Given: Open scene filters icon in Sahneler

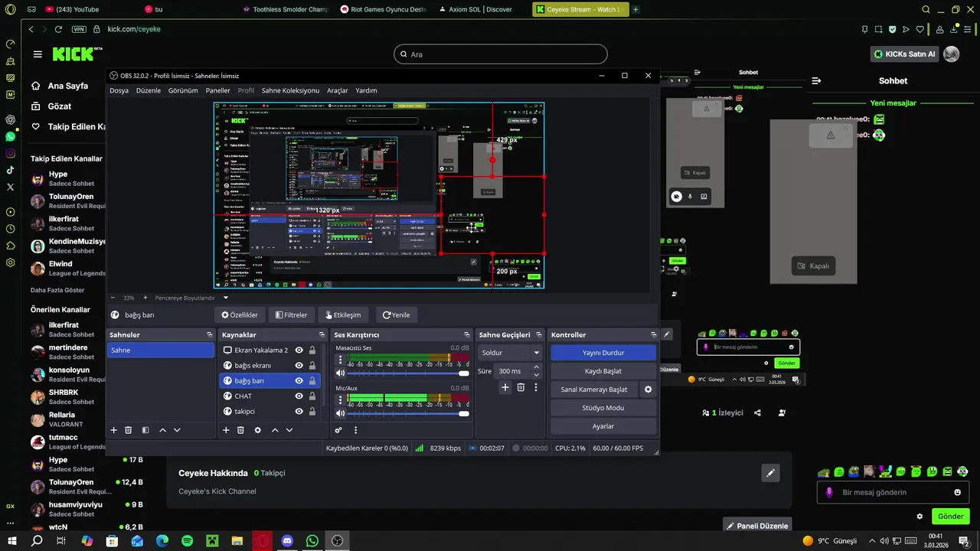Looking at the screenshot, I should coord(145,430).
